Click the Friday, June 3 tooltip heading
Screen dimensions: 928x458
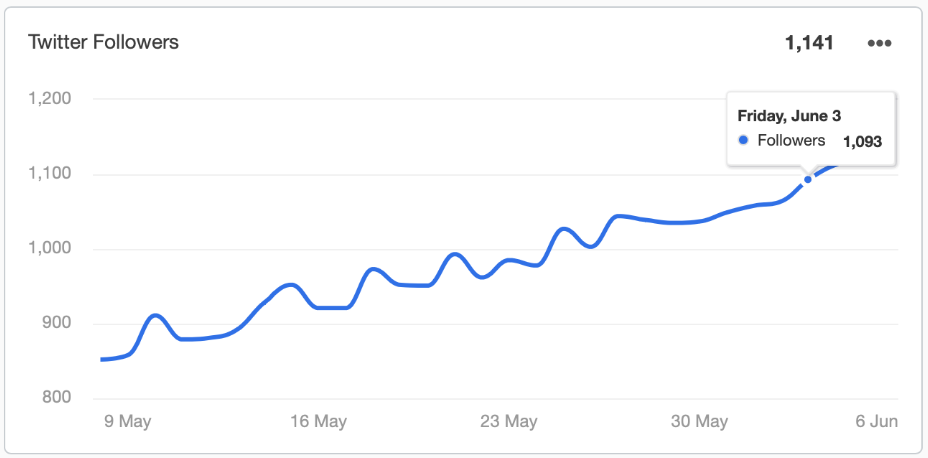click(789, 116)
